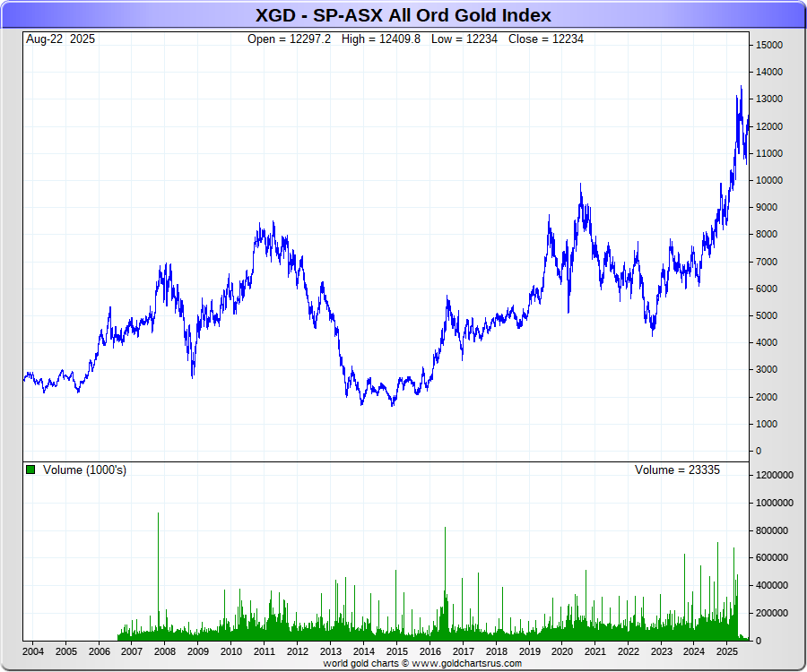Click the 1000 price axis label
Image resolution: width=807 pixels, height=672 pixels.
point(767,424)
